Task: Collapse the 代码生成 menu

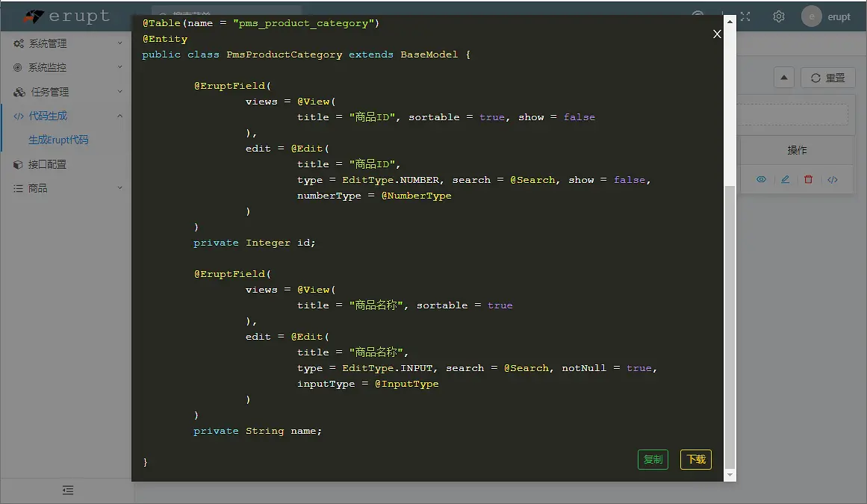Action: 66,116
